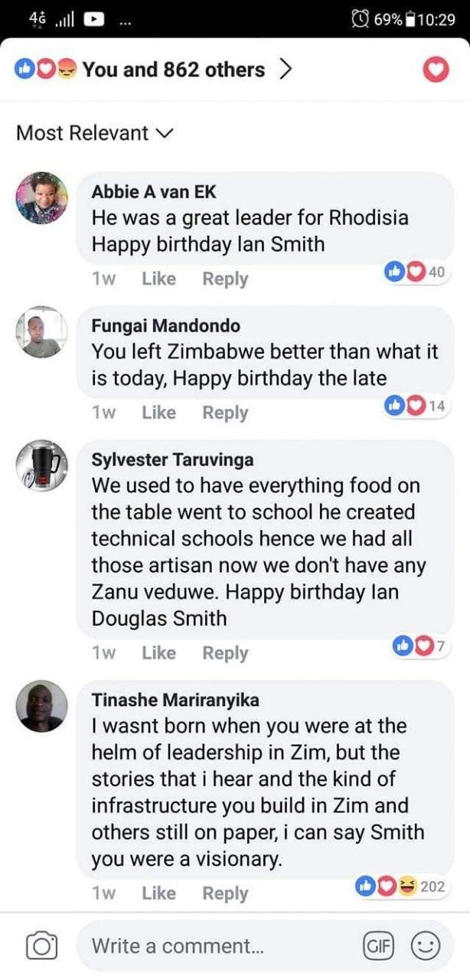Like Tinashe Mariranyika's comment

158,893
